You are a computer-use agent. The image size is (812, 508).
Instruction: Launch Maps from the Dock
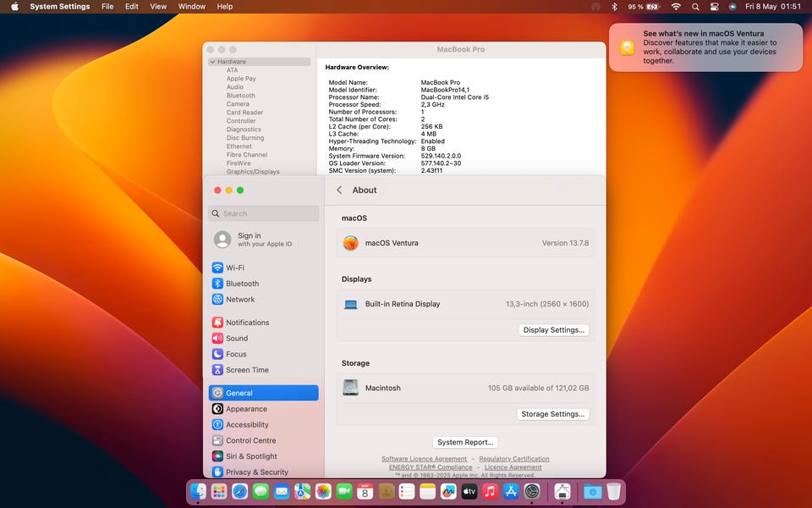[303, 491]
